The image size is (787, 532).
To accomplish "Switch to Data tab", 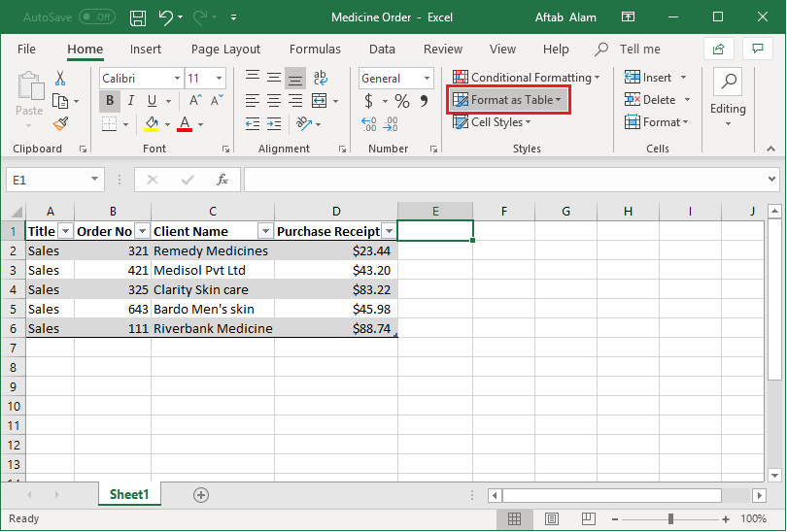I will point(382,50).
